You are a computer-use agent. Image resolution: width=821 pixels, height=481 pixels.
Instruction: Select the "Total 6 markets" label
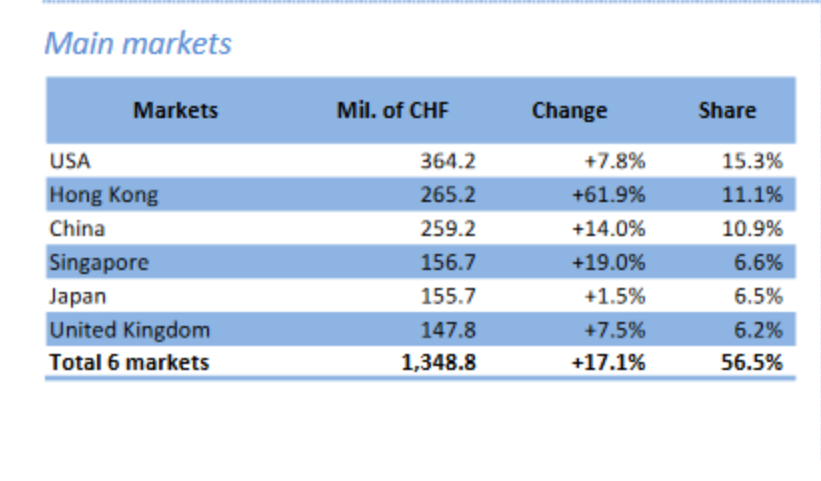point(129,362)
